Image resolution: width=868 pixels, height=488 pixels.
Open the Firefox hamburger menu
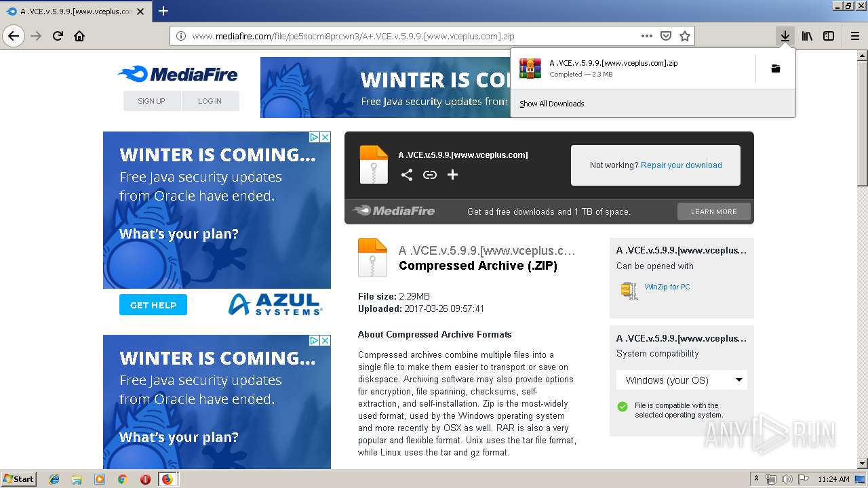(854, 36)
